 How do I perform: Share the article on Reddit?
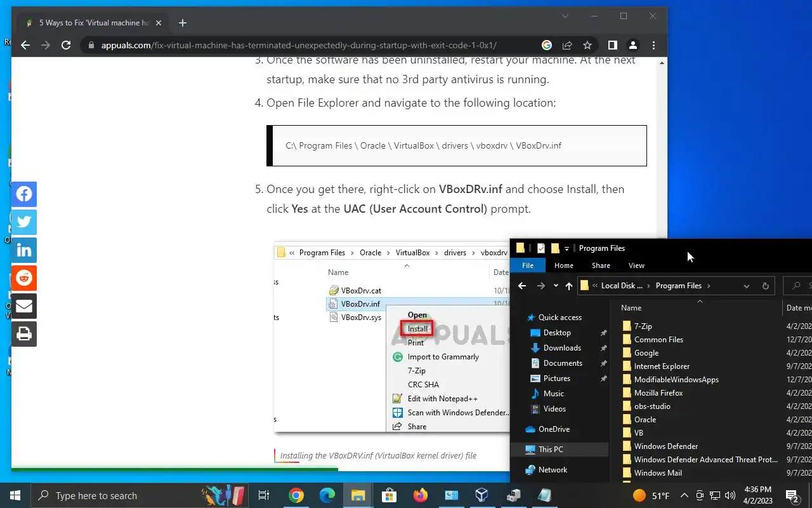[x=24, y=278]
